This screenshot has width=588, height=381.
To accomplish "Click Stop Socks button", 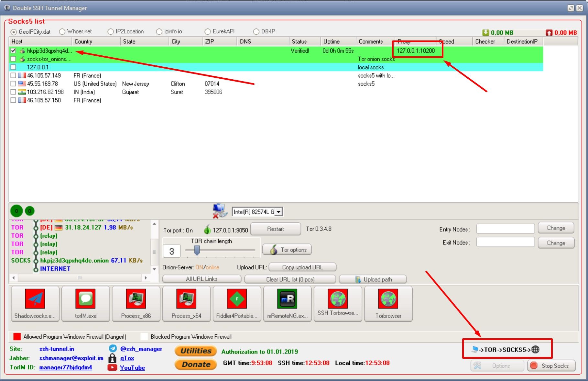I will [x=551, y=366].
